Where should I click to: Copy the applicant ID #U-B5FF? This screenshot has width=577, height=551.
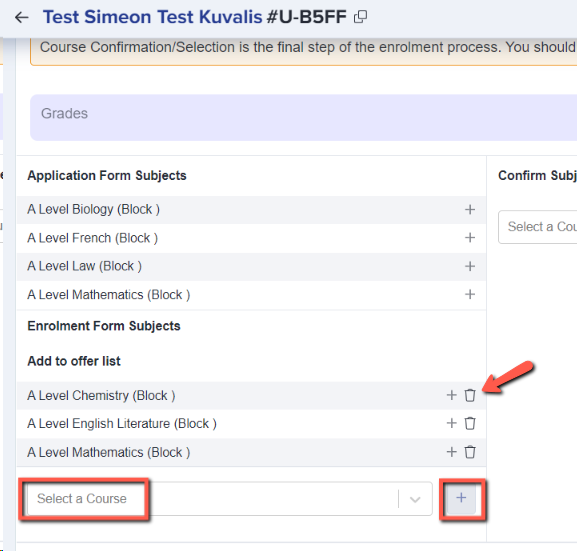[x=360, y=17]
